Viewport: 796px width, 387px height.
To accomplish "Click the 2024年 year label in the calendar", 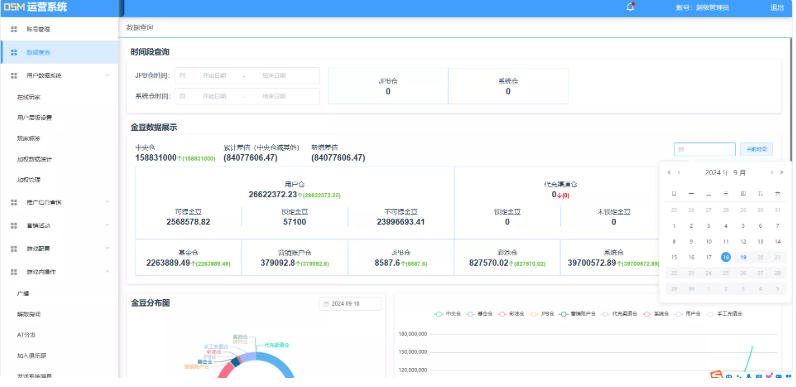I will click(716, 173).
